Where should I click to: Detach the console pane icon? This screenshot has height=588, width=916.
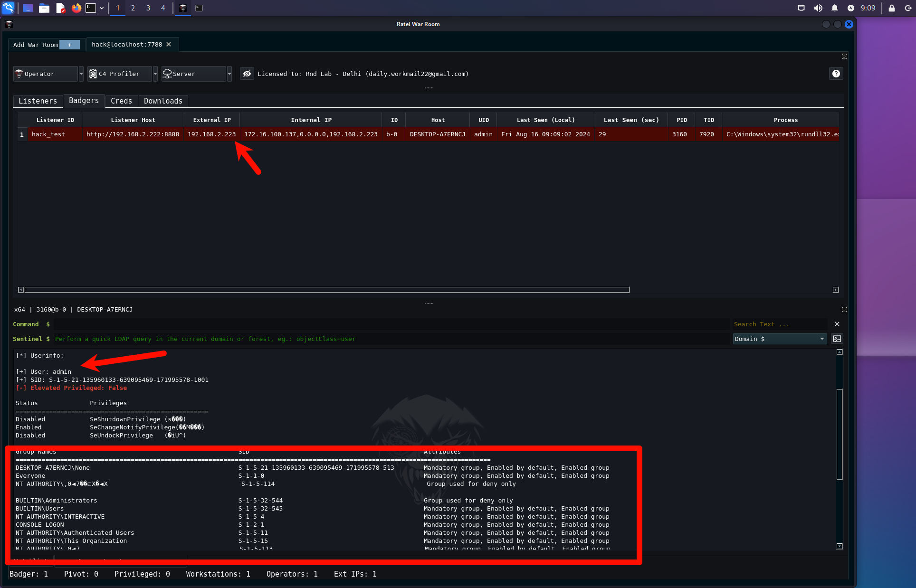844,310
